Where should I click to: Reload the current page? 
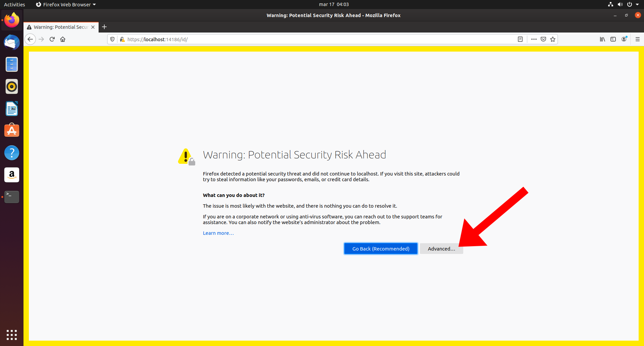click(x=52, y=39)
